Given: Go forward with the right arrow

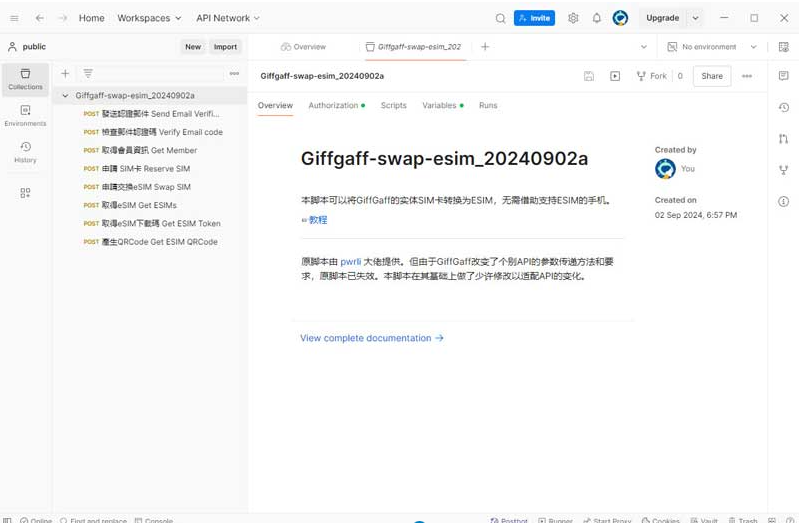Looking at the screenshot, I should 63,18.
